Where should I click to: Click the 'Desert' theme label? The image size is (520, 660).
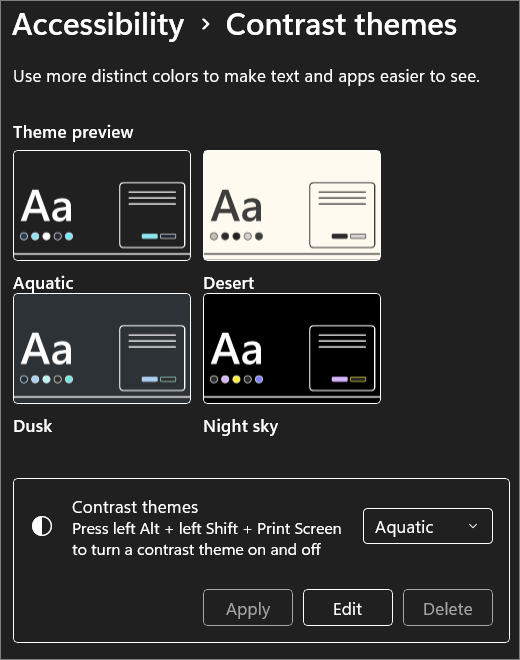[x=229, y=283]
